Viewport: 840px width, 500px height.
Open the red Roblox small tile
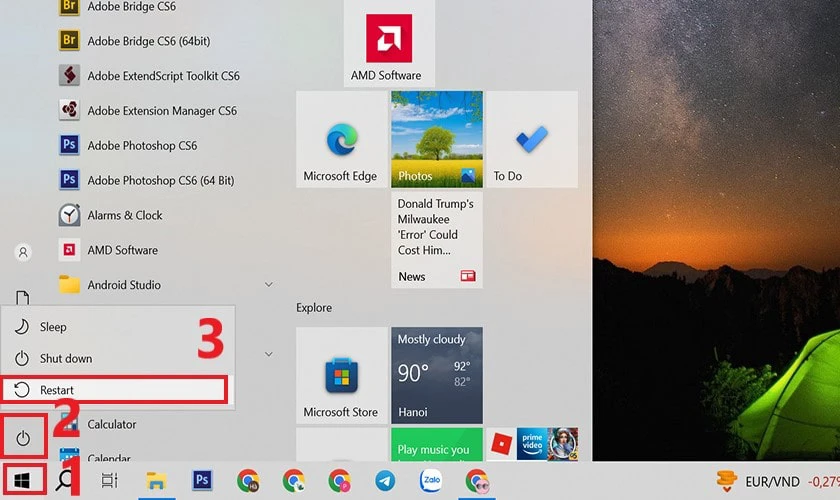[501, 444]
